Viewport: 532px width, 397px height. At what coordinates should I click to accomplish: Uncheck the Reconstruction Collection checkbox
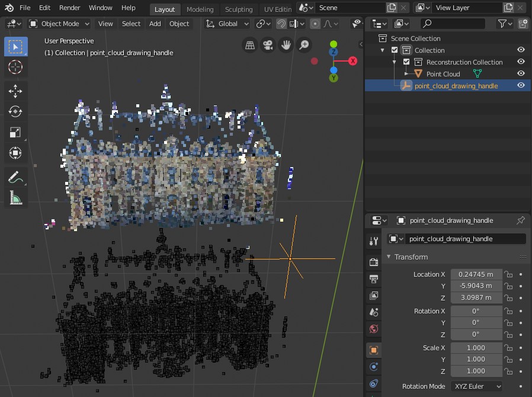[x=406, y=62]
